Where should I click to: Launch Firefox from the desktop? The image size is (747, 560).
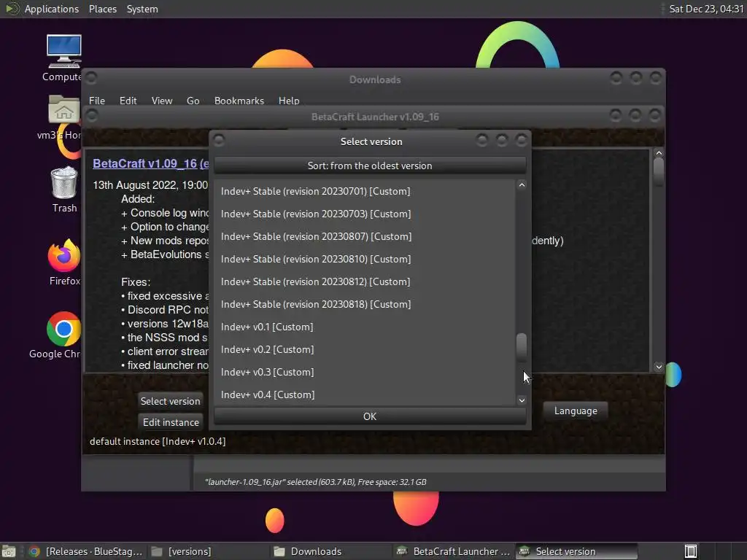click(64, 262)
